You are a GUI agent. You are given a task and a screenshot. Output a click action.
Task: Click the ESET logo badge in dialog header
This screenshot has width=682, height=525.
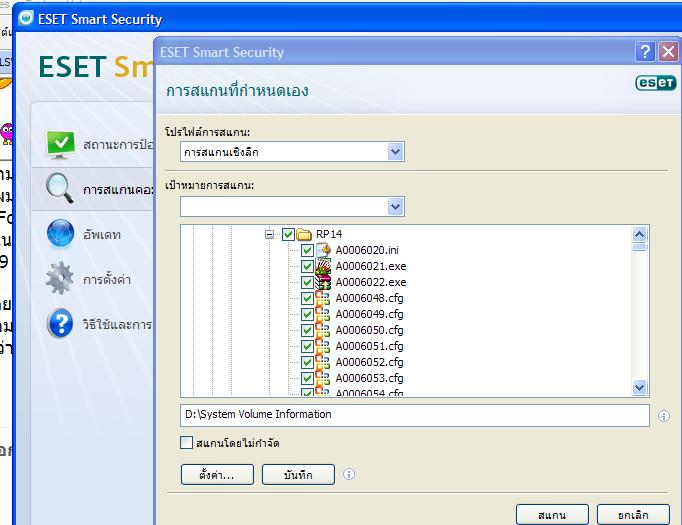point(656,83)
